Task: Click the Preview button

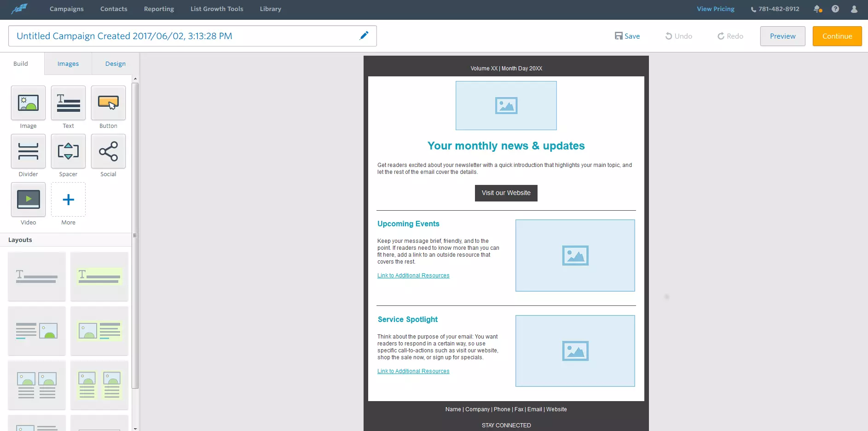Action: tap(782, 36)
